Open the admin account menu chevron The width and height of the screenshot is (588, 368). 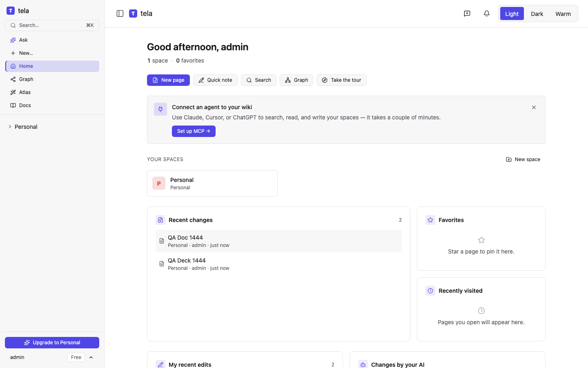(91, 357)
